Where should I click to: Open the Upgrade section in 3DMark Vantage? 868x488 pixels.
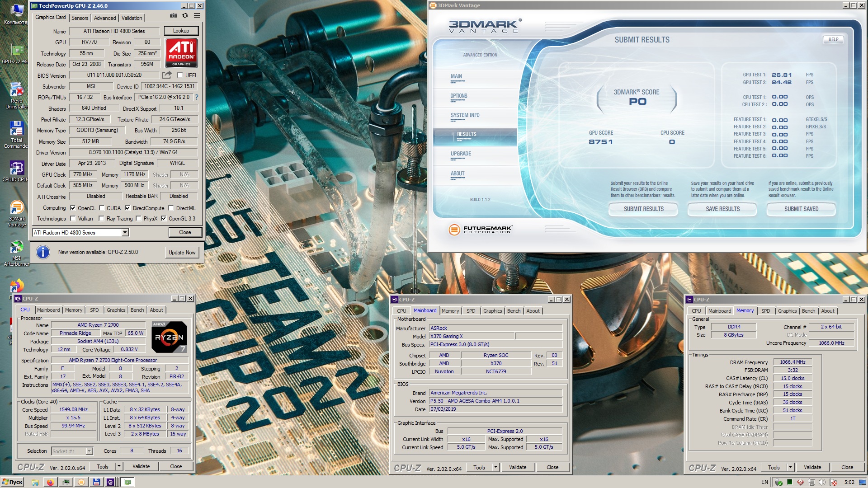point(461,154)
